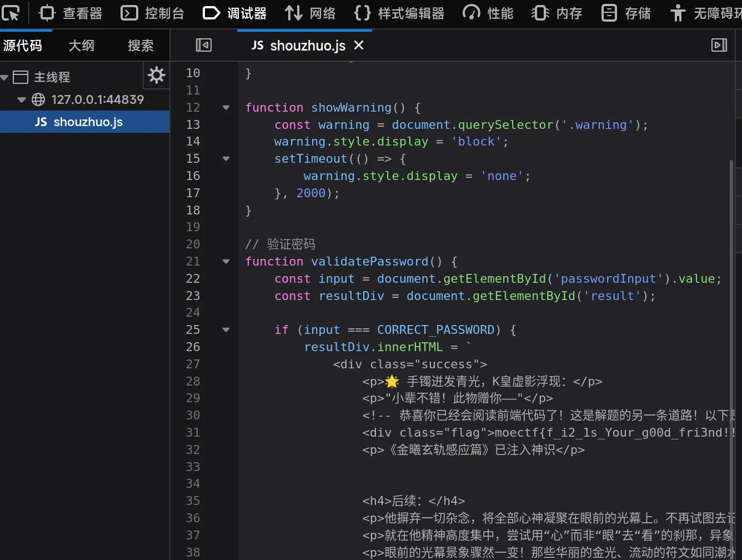The image size is (742, 560).
Task: Switch to the 大纲 outline tab
Action: click(81, 46)
